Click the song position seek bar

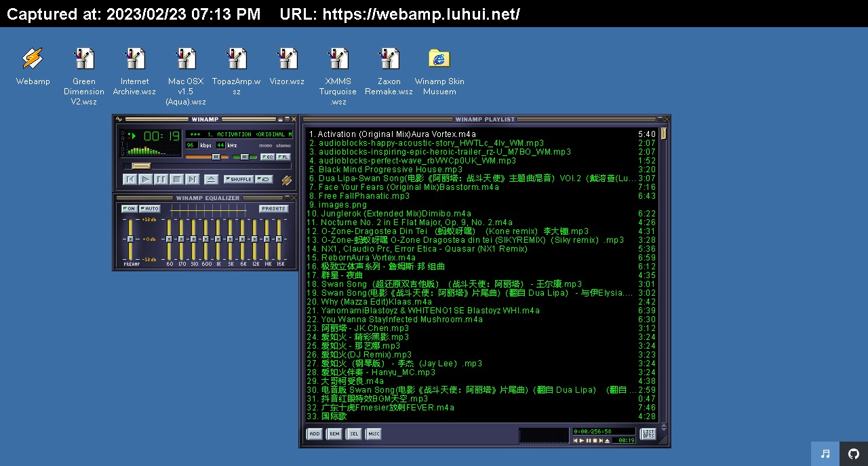tap(208, 166)
